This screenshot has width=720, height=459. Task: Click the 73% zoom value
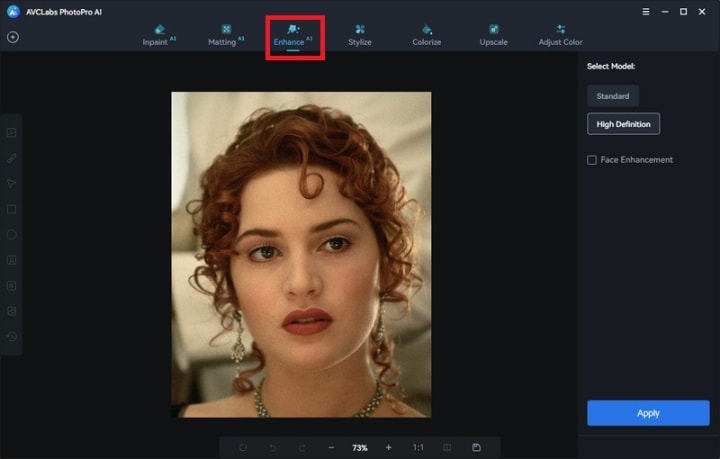(x=360, y=448)
